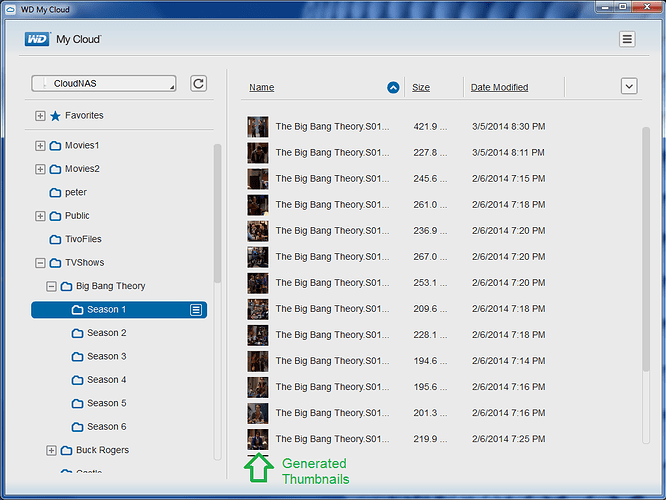Screen dimensions: 666x500
Task: Click the Movies2 folder icon
Action: pyautogui.click(x=55, y=169)
